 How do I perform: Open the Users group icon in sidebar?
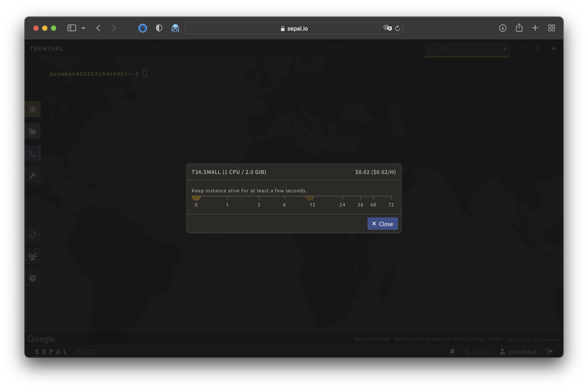[x=32, y=256]
